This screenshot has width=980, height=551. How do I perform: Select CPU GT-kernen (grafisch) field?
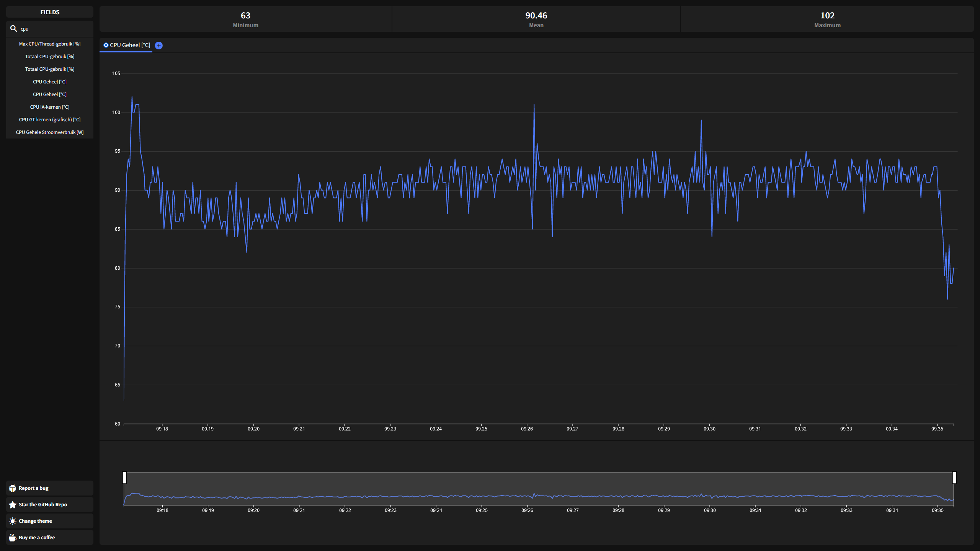[x=50, y=120]
